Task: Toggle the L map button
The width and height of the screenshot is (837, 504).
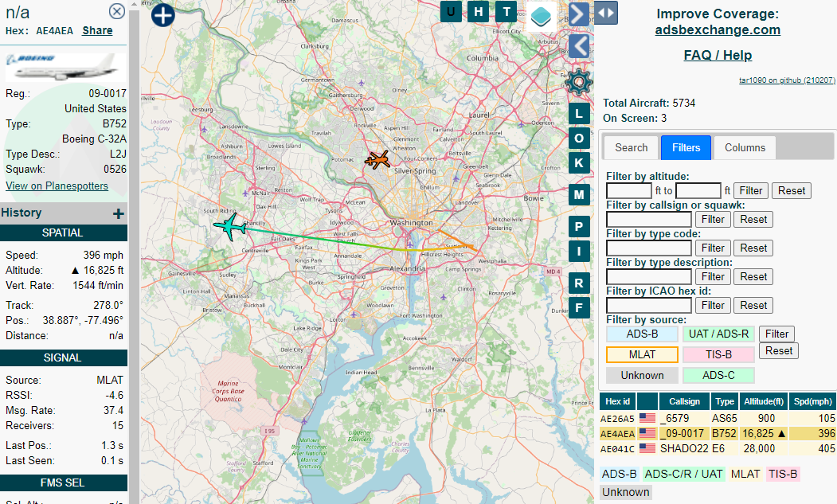Action: [x=579, y=114]
